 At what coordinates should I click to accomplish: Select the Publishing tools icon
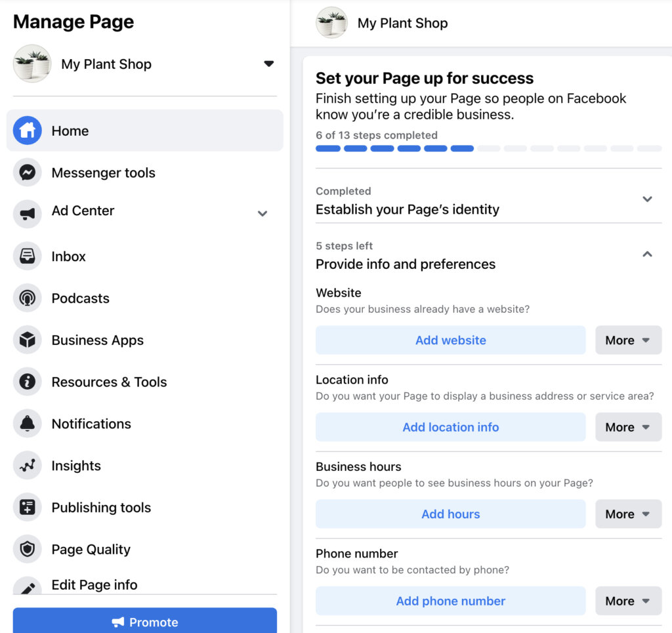pos(28,507)
